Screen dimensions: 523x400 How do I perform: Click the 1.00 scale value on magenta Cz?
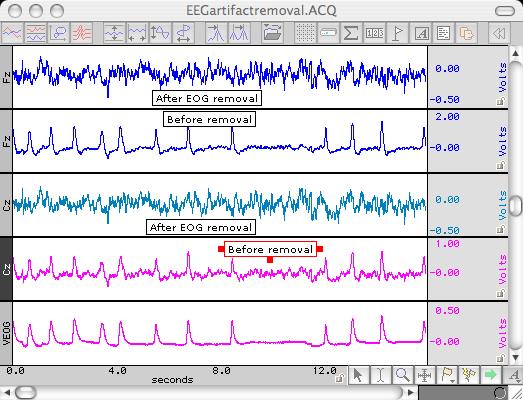point(447,244)
